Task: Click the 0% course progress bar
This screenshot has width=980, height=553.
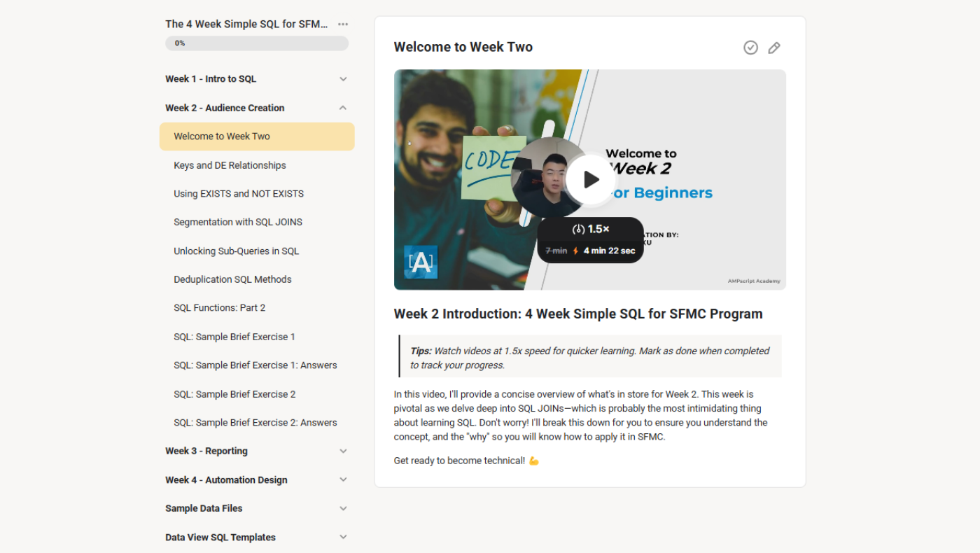Action: point(257,43)
